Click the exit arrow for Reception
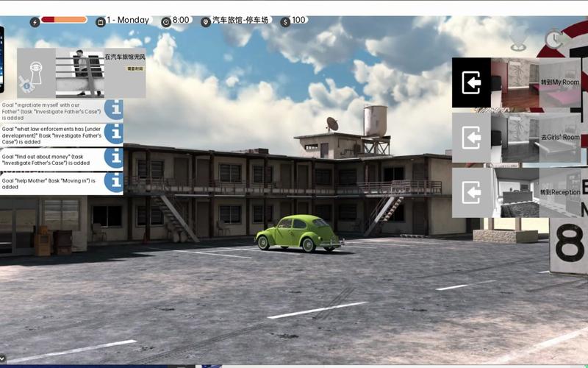588x368 pixels. [471, 193]
